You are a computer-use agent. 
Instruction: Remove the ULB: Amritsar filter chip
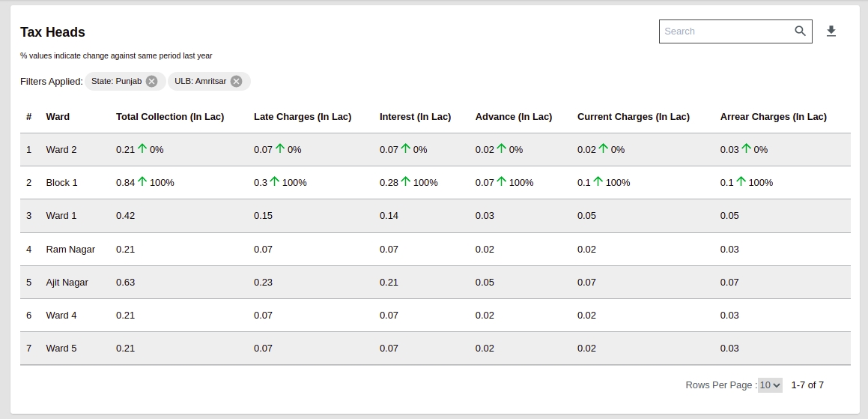[x=237, y=81]
